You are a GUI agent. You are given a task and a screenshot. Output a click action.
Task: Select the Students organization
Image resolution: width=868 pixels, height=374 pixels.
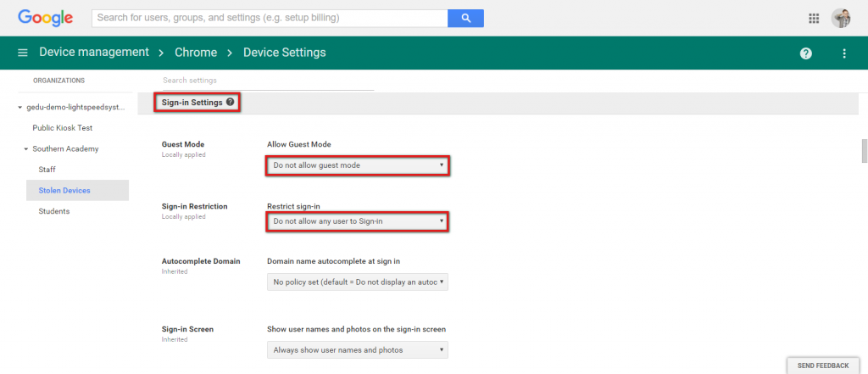click(54, 211)
